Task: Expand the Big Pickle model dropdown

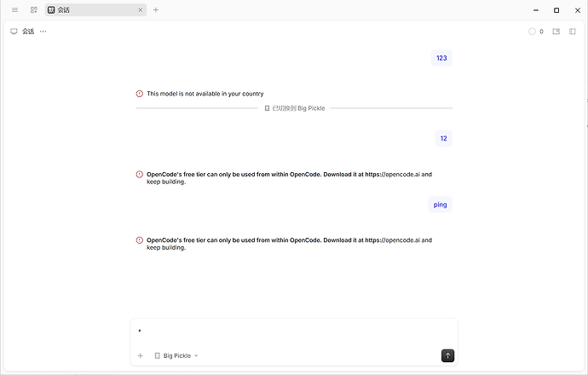Action: click(176, 355)
